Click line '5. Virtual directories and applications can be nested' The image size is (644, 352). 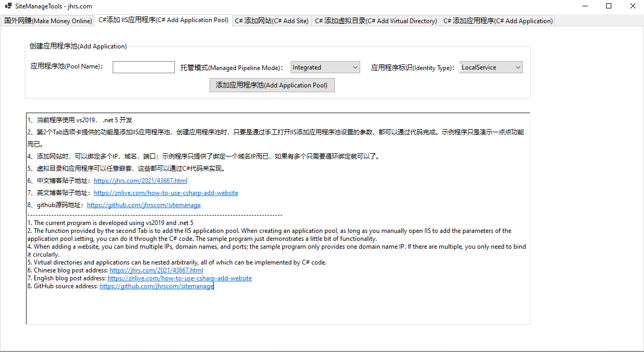click(177, 262)
